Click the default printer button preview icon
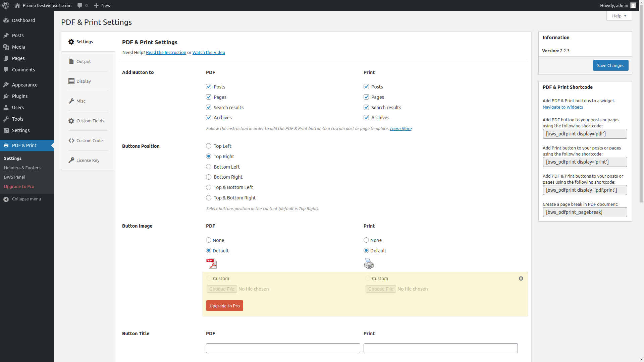Image resolution: width=644 pixels, height=362 pixels. click(368, 263)
